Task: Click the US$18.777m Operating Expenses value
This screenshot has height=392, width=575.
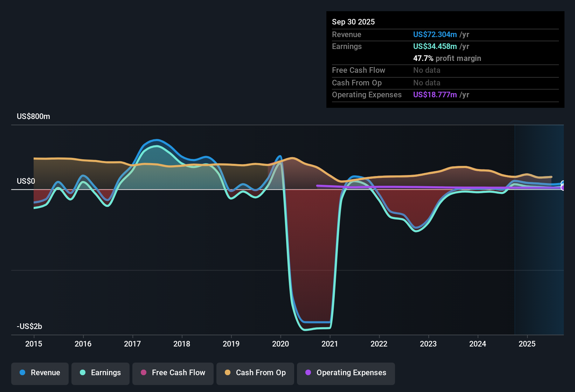Action: coord(435,94)
